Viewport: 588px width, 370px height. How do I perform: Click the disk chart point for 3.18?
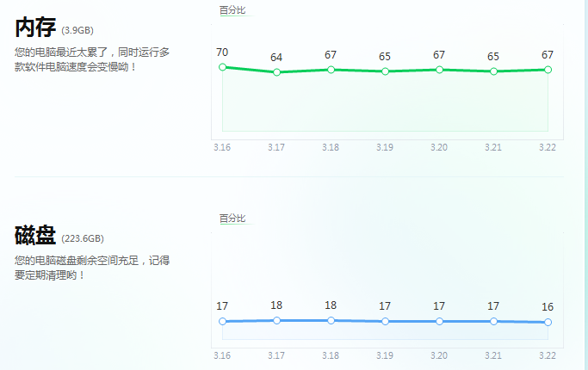(x=331, y=320)
